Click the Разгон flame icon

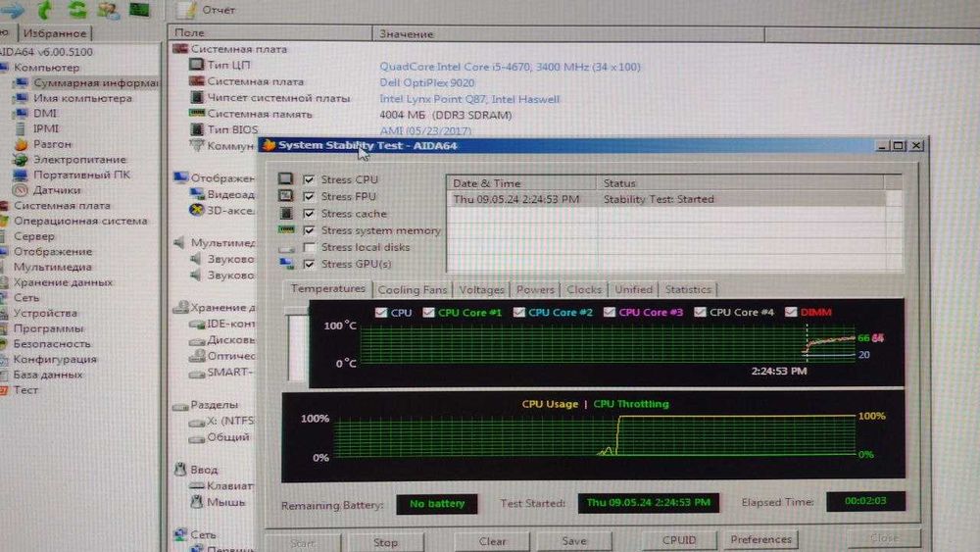[22, 144]
